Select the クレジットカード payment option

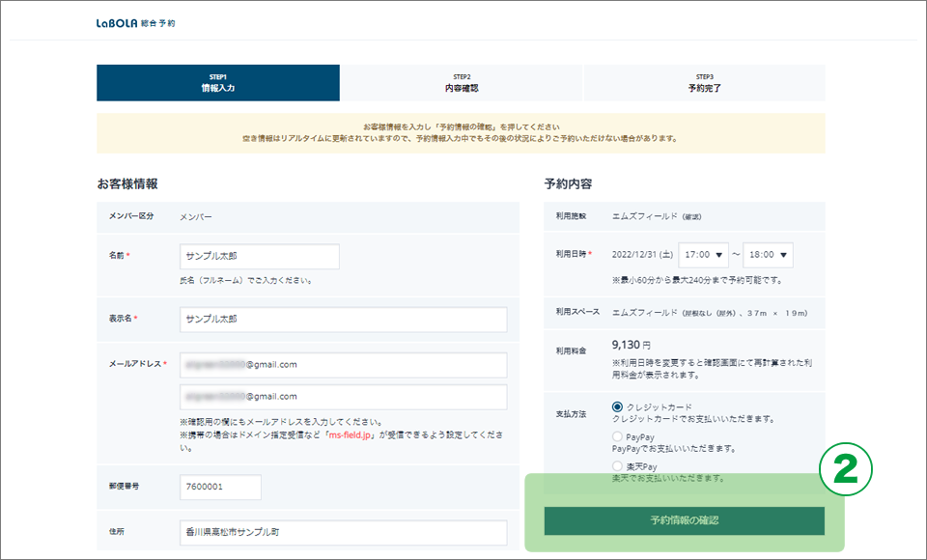tap(618, 407)
